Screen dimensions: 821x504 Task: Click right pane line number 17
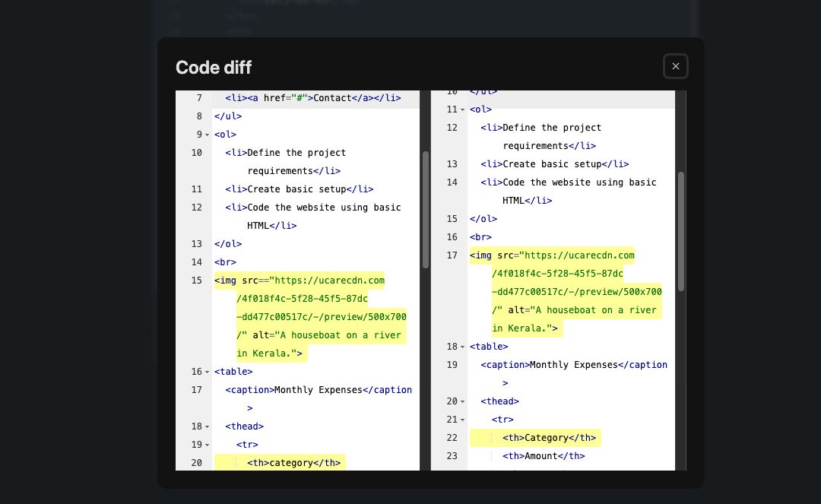tap(452, 255)
